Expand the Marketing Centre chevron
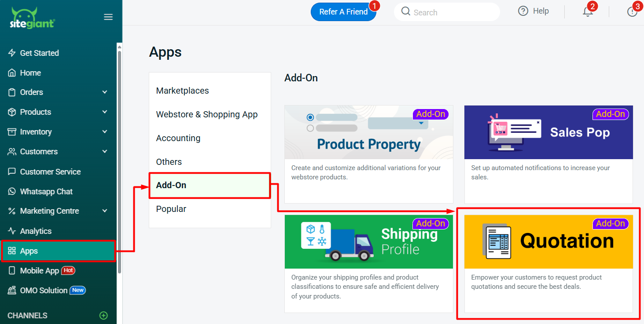 [104, 211]
